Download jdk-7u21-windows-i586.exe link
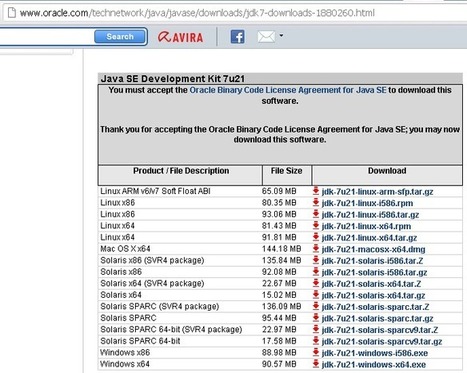This screenshot has width=467, height=373. (x=375, y=353)
